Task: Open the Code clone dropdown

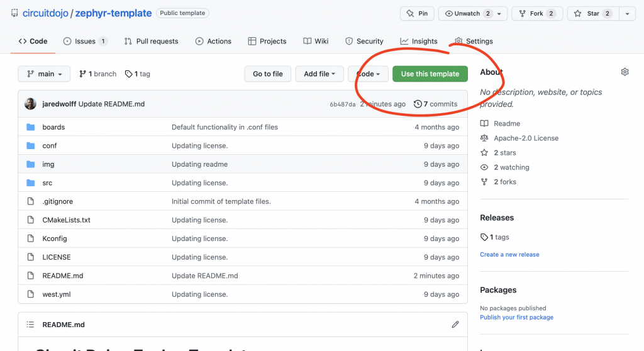Action: pyautogui.click(x=368, y=74)
